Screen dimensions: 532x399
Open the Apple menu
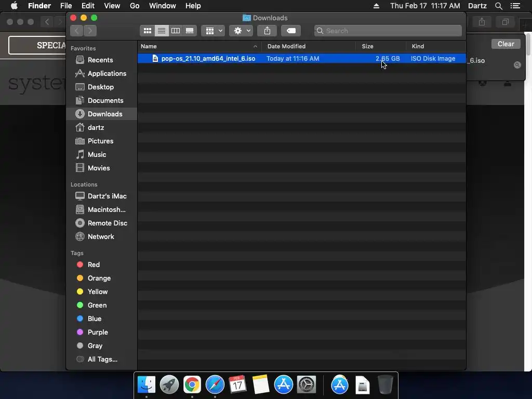14,6
